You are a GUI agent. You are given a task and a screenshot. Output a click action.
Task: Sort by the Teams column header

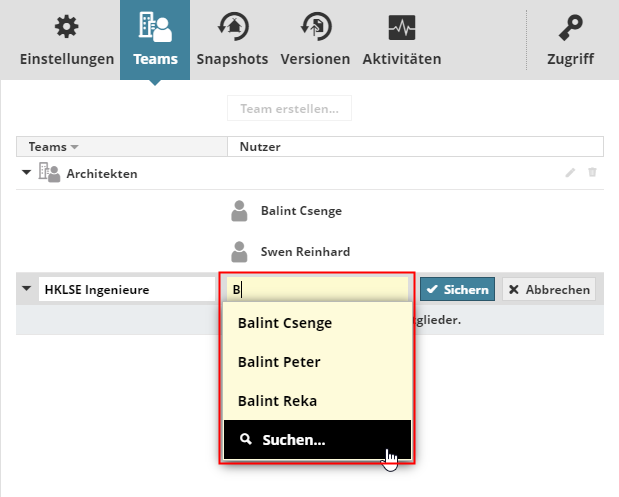tap(53, 147)
